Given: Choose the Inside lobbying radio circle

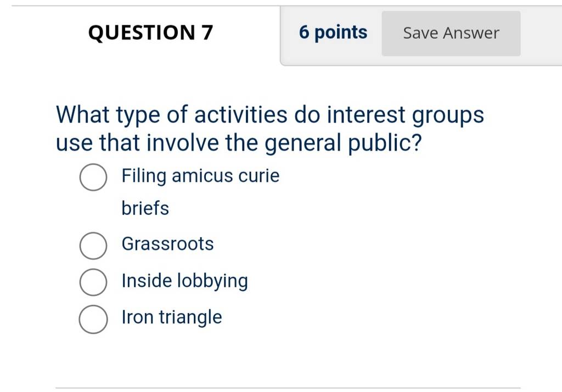Looking at the screenshot, I should (x=93, y=282).
